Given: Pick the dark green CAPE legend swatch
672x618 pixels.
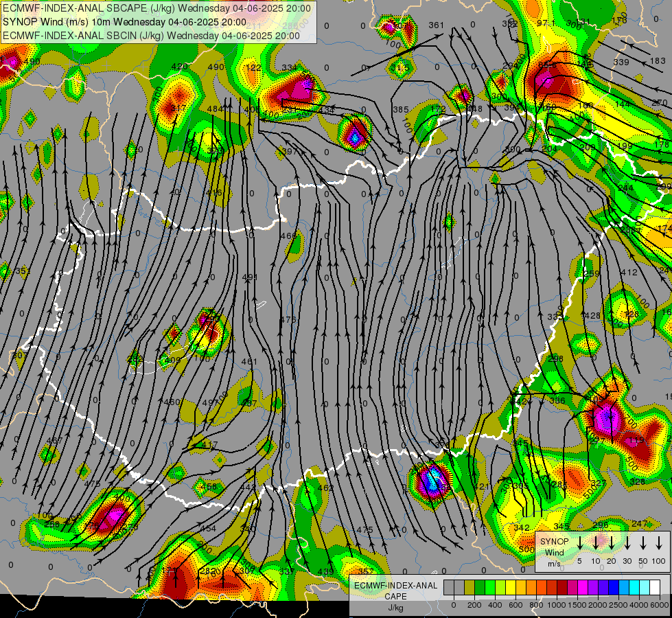Looking at the screenshot, I should point(480,588).
